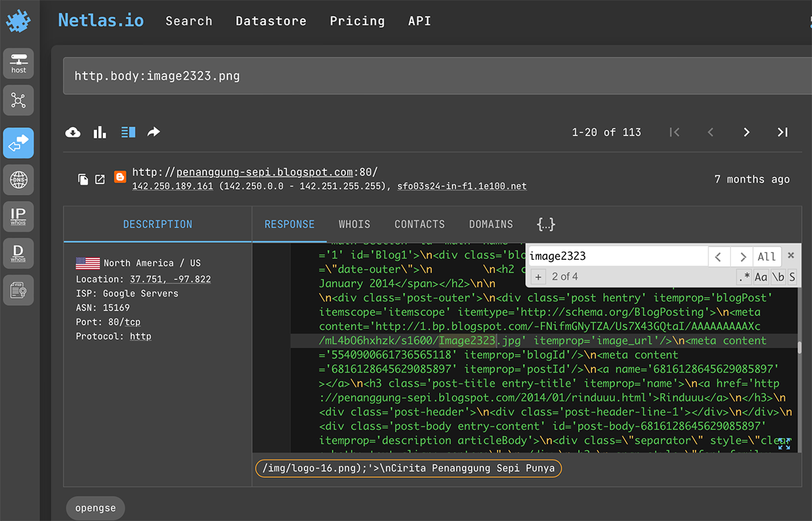Toggle regex search (.*) option

744,277
